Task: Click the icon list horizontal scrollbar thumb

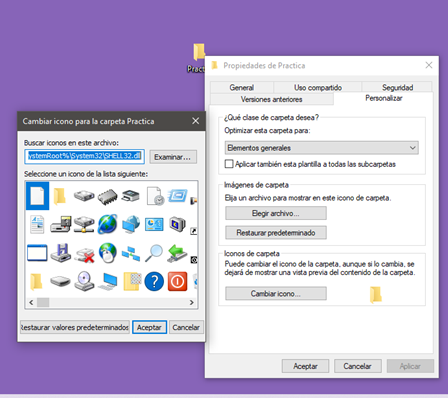Action: [x=43, y=302]
